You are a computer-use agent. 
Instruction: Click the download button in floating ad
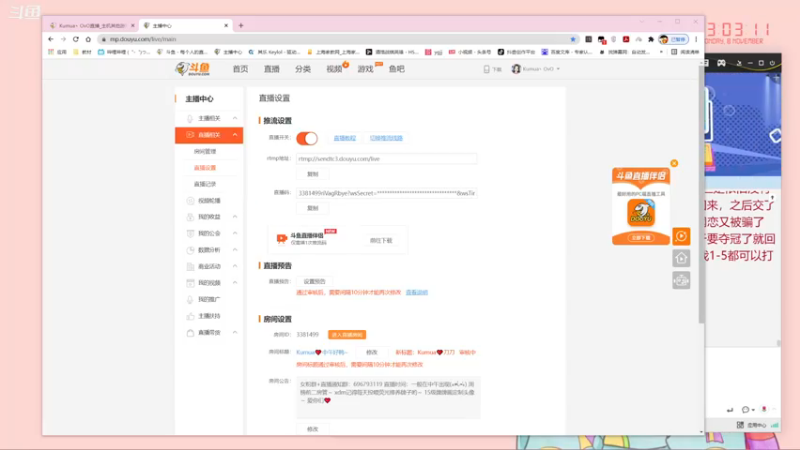point(641,238)
